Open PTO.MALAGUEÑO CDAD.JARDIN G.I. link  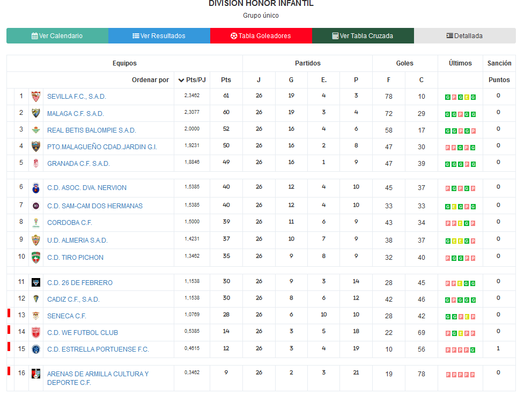click(x=102, y=147)
